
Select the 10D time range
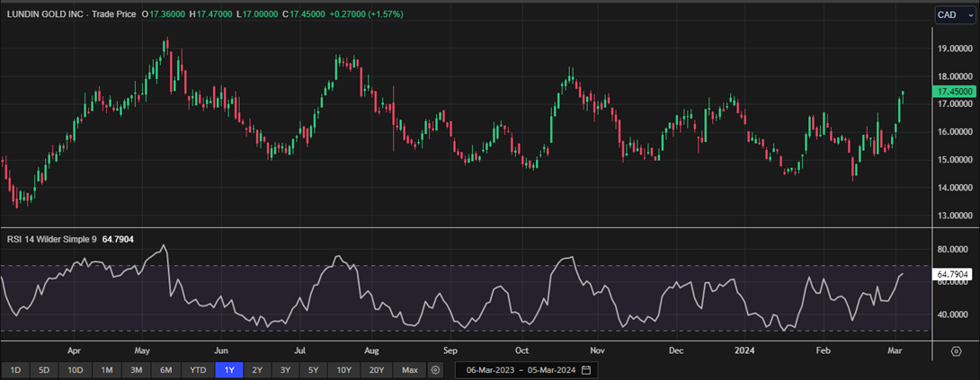[x=75, y=370]
